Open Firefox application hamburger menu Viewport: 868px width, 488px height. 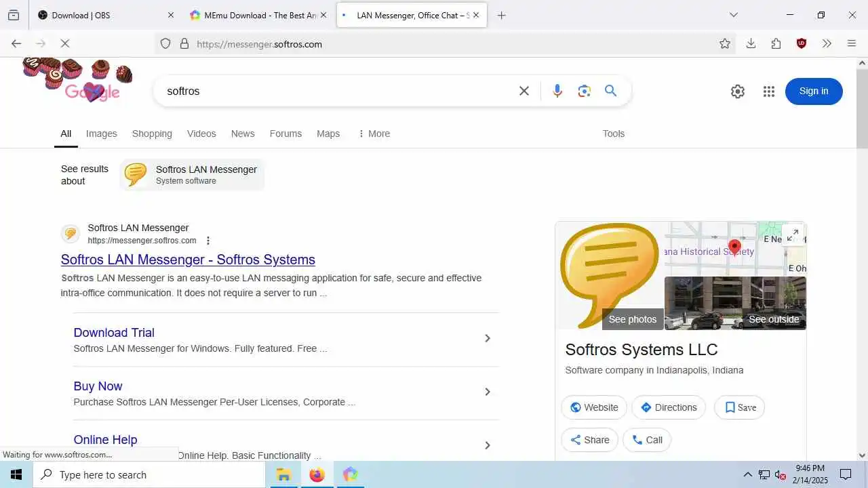(852, 43)
